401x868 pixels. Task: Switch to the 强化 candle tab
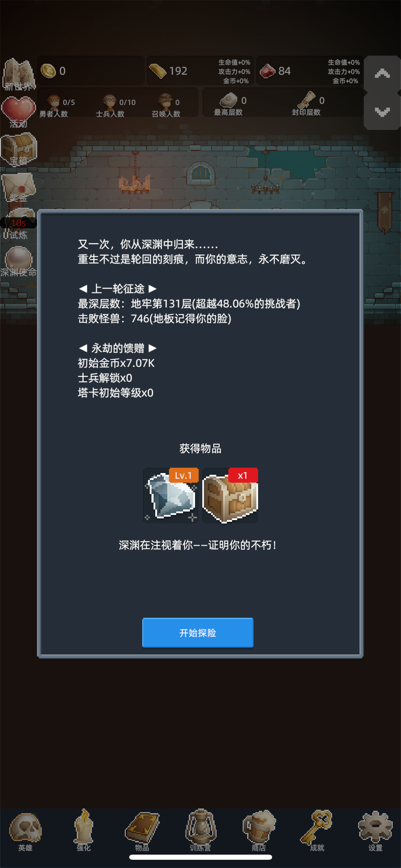click(84, 831)
